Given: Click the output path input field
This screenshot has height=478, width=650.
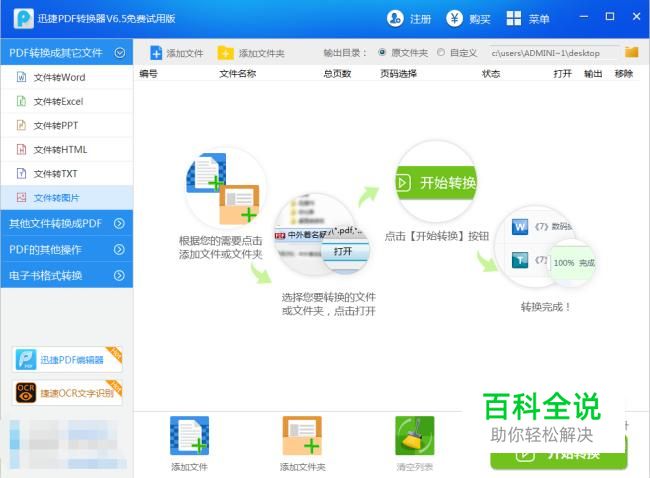Looking at the screenshot, I should point(553,53).
